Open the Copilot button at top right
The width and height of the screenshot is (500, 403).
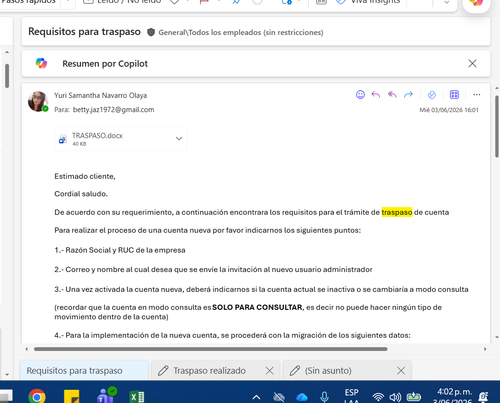pyautogui.click(x=476, y=3)
